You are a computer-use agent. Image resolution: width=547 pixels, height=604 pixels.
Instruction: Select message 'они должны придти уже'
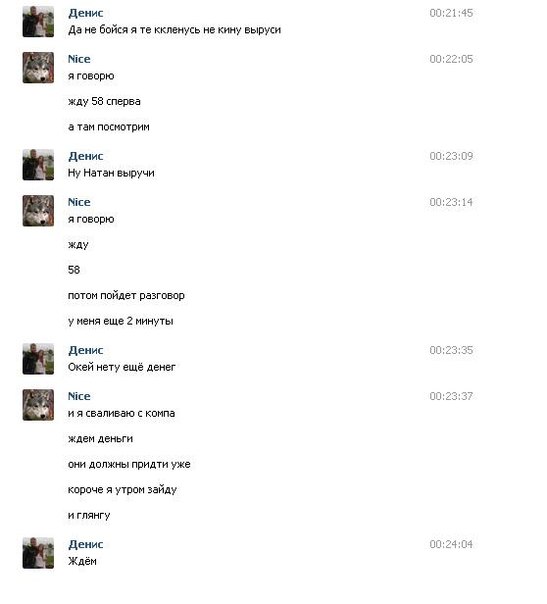tap(129, 465)
